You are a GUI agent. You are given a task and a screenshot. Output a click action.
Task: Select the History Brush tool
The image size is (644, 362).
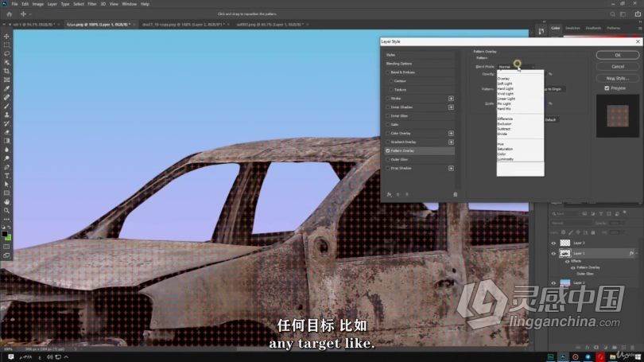click(x=6, y=123)
